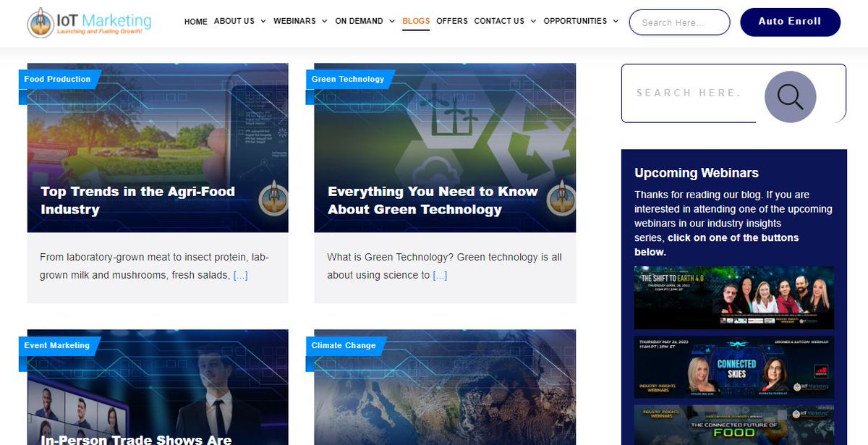The image size is (868, 445).
Task: Open the Connected Future of Food webinar banner
Action: pyautogui.click(x=734, y=425)
